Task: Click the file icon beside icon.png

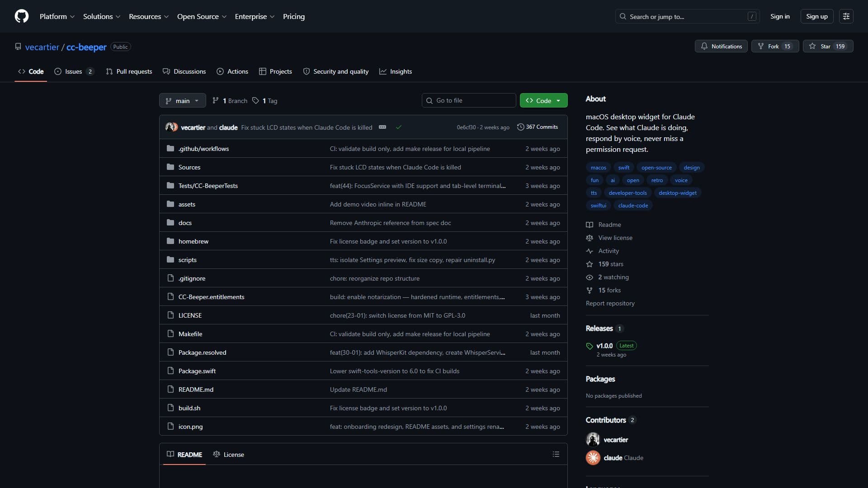Action: (x=170, y=426)
